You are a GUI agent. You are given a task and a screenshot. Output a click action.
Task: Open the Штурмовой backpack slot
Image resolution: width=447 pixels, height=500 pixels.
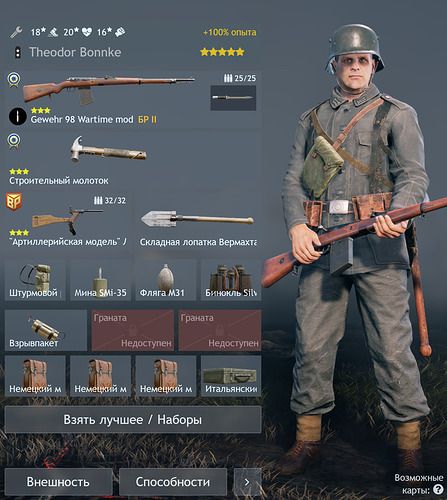(x=35, y=280)
